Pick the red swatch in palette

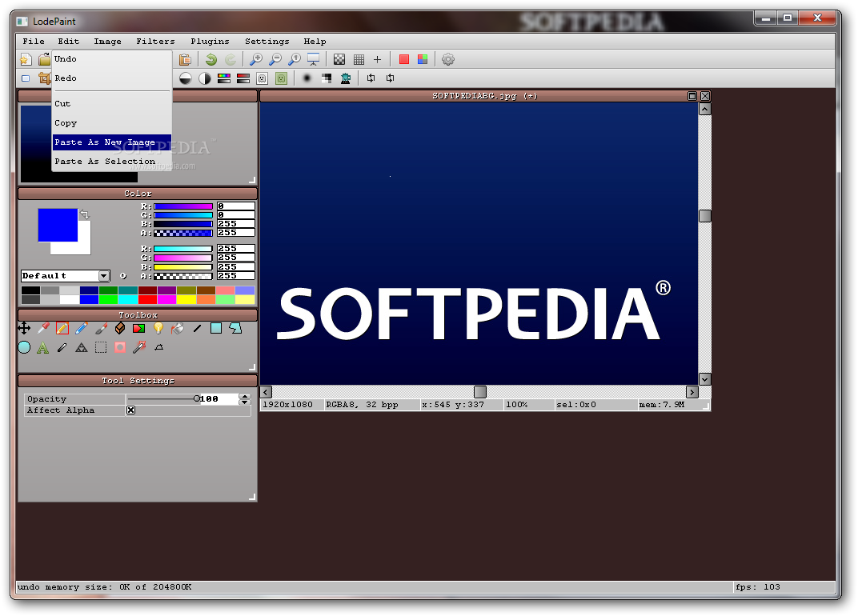pyautogui.click(x=147, y=299)
